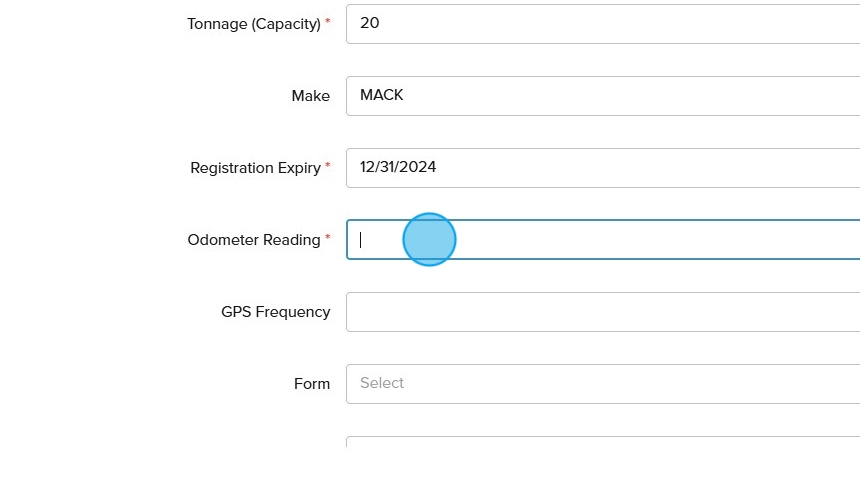Click the partially visible field below Form

pos(600,442)
